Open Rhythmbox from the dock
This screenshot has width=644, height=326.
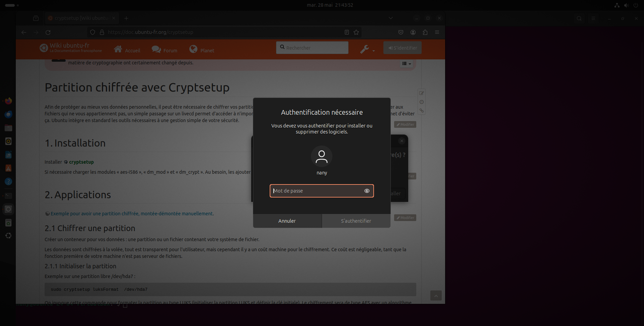(x=8, y=141)
